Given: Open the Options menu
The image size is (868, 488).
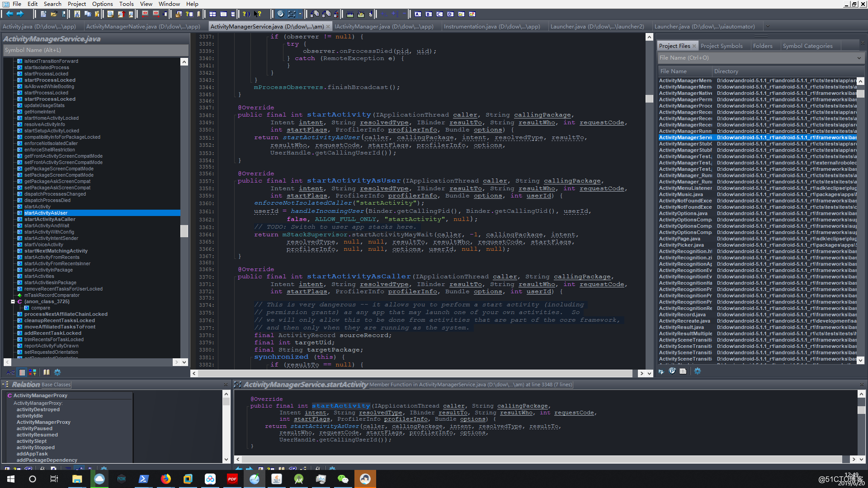Looking at the screenshot, I should [103, 4].
